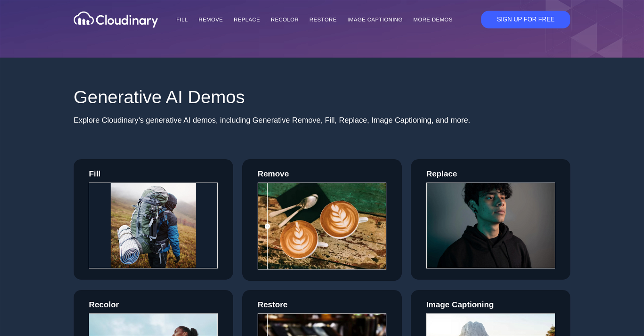This screenshot has width=644, height=336.
Task: Click the Cloudinary logo
Action: click(x=116, y=19)
